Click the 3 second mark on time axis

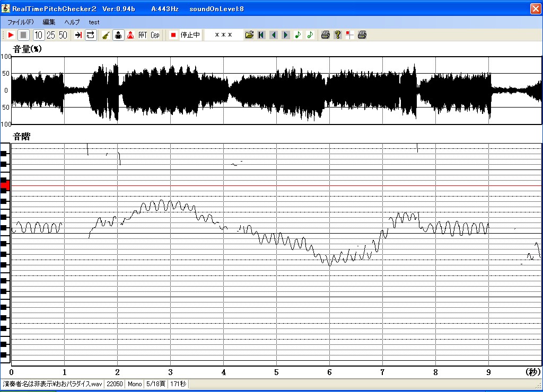click(170, 372)
